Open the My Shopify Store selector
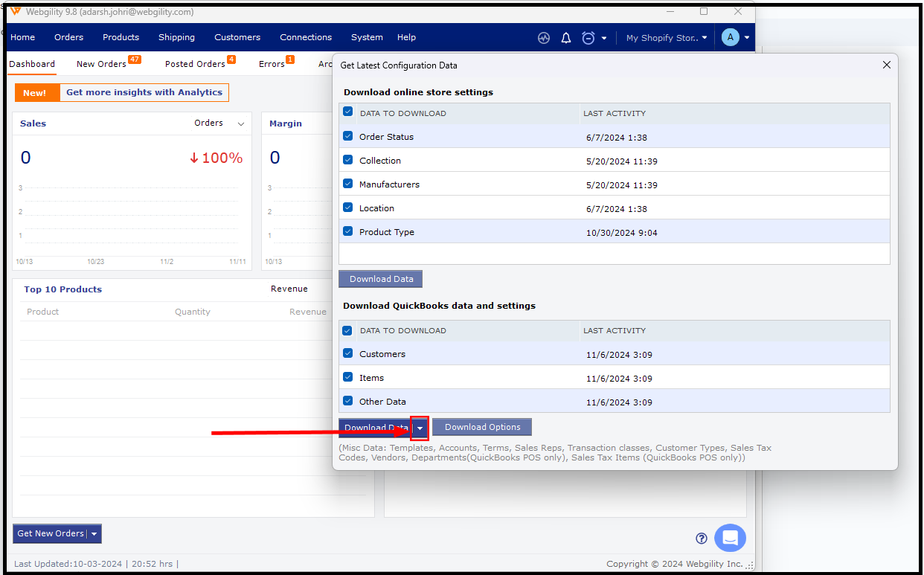Viewport: 924px width, 575px height. point(667,38)
